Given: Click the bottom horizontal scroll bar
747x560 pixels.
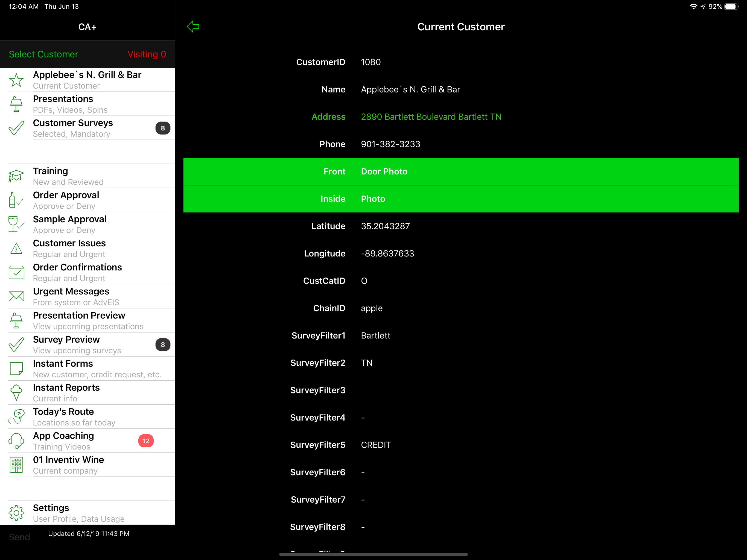Looking at the screenshot, I should 373,554.
